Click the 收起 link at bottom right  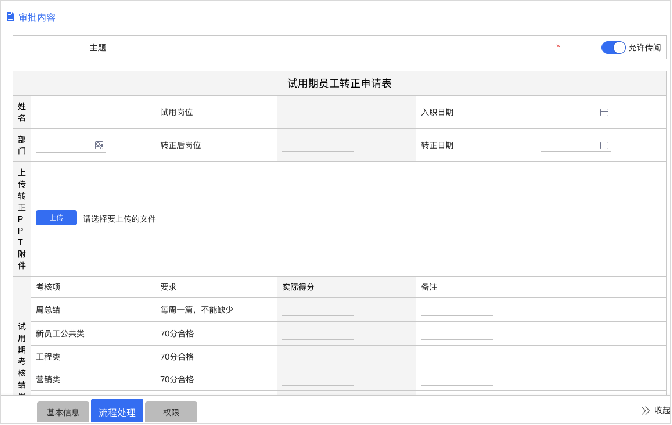point(662,410)
